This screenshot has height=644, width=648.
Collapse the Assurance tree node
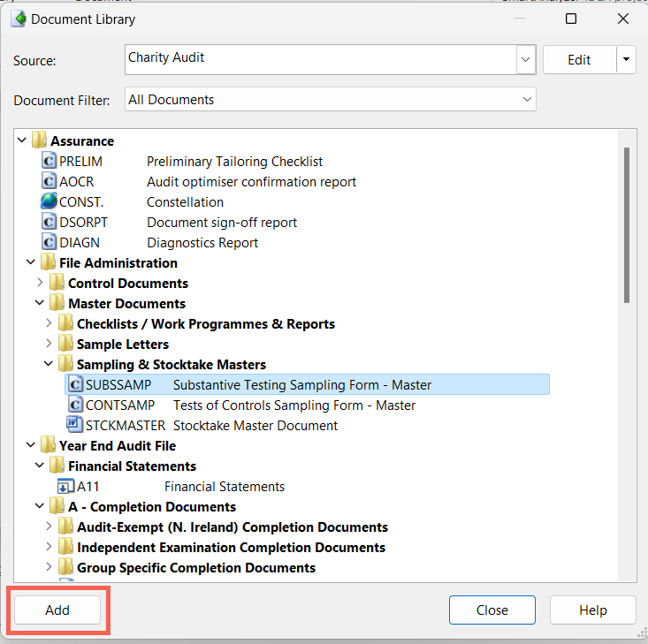pyautogui.click(x=22, y=140)
